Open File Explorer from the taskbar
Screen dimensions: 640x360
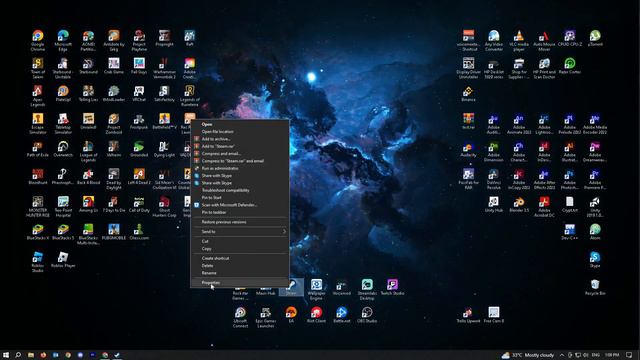click(x=31, y=355)
